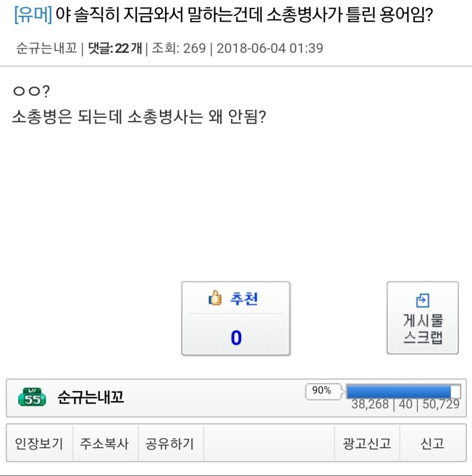Report an ad via 광고신고

[x=367, y=443]
